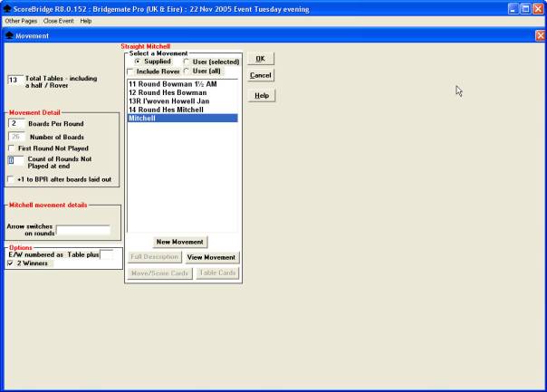Open the Close Event menu
This screenshot has height=392, width=547.
[58, 21]
